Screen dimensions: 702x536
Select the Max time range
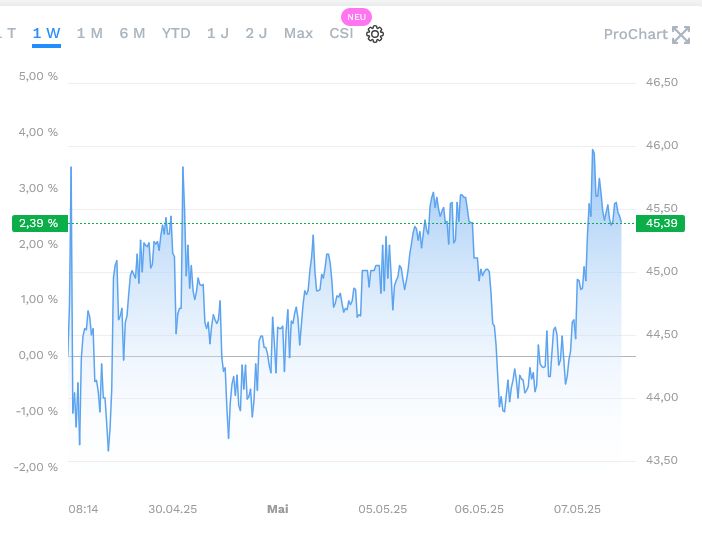298,34
